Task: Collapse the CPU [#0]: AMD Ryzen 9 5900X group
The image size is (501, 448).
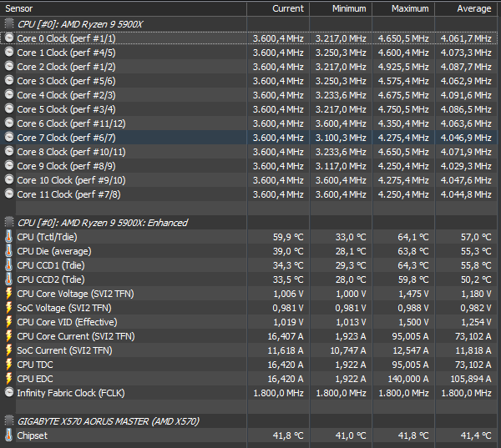Action: point(9,24)
